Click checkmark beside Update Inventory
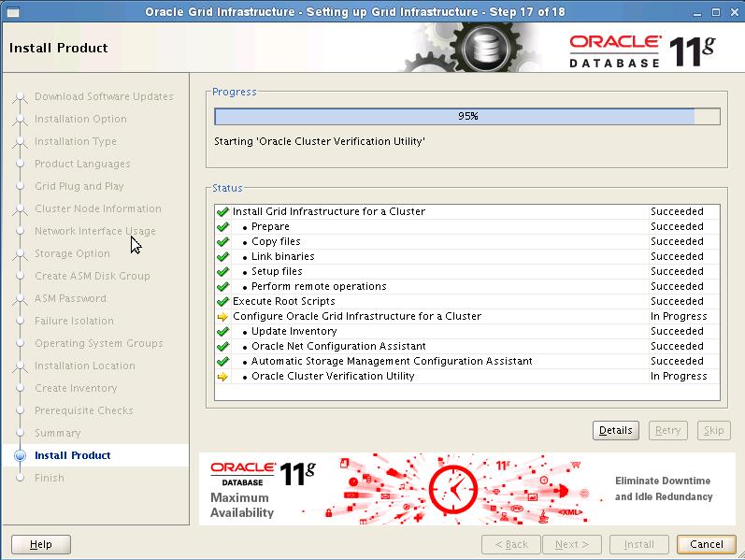Image resolution: width=745 pixels, height=560 pixels. click(222, 331)
